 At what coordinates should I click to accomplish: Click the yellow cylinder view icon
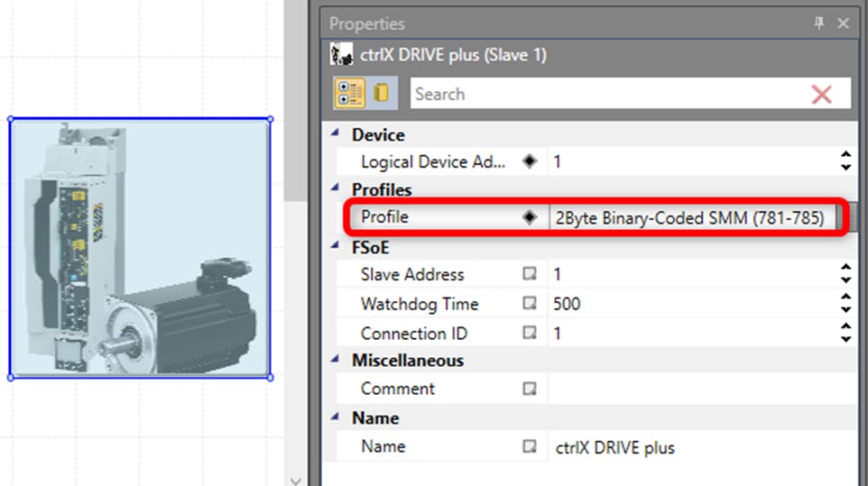point(381,94)
